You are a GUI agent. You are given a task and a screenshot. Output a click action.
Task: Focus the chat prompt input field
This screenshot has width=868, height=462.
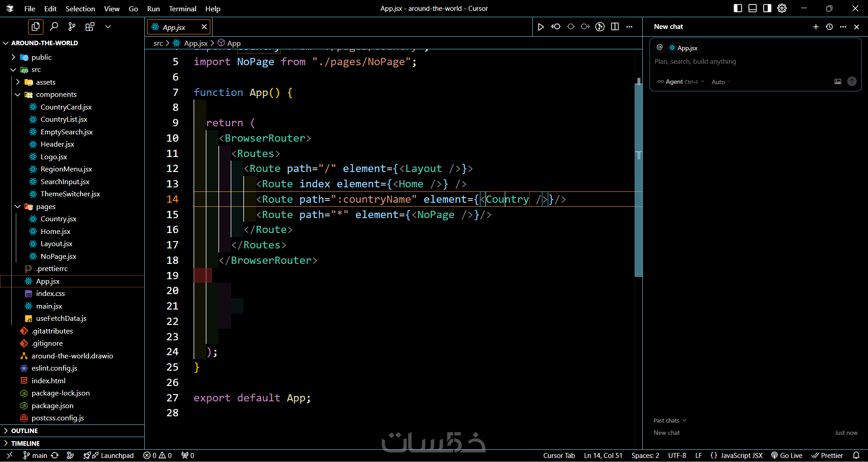(x=755, y=62)
